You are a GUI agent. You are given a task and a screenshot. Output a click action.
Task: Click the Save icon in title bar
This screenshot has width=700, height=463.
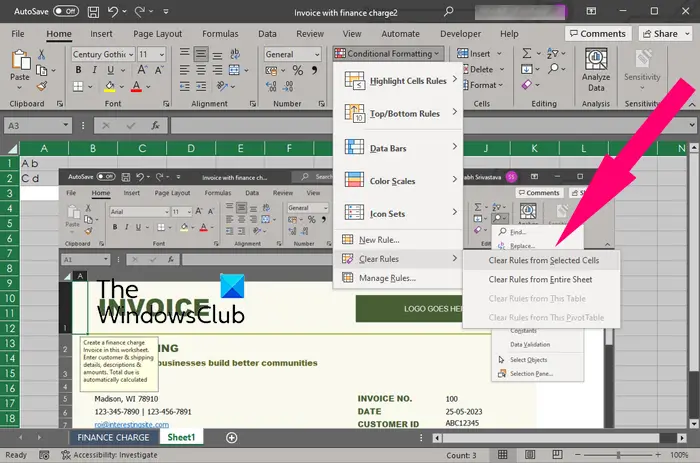click(93, 12)
